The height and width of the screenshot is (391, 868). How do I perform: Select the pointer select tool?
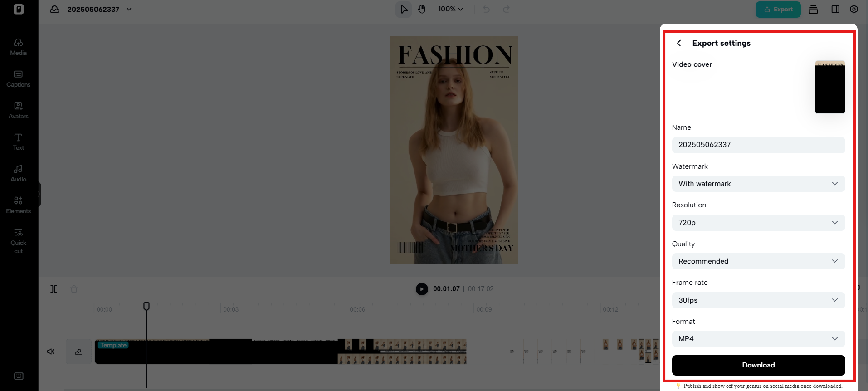coord(404,9)
